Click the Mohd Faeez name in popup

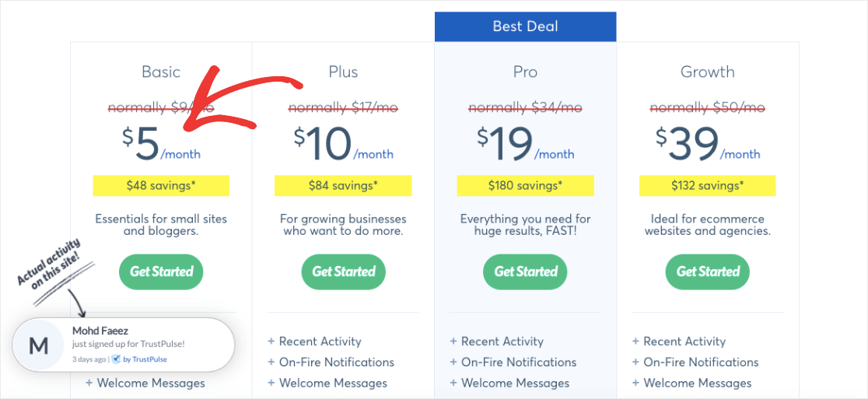100,331
